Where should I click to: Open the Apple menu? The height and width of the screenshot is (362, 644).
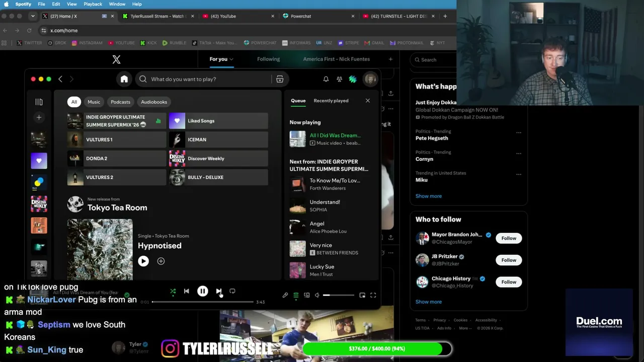tap(6, 4)
